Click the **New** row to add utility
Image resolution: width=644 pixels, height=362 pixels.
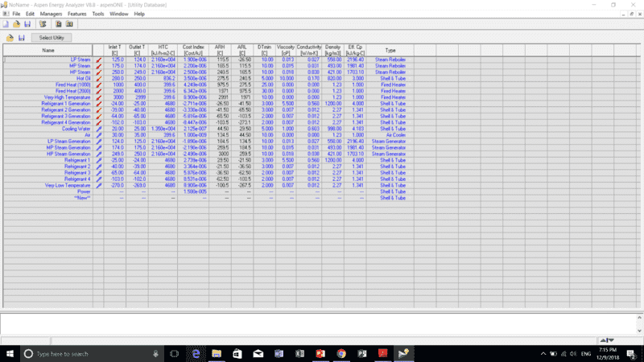click(81, 198)
